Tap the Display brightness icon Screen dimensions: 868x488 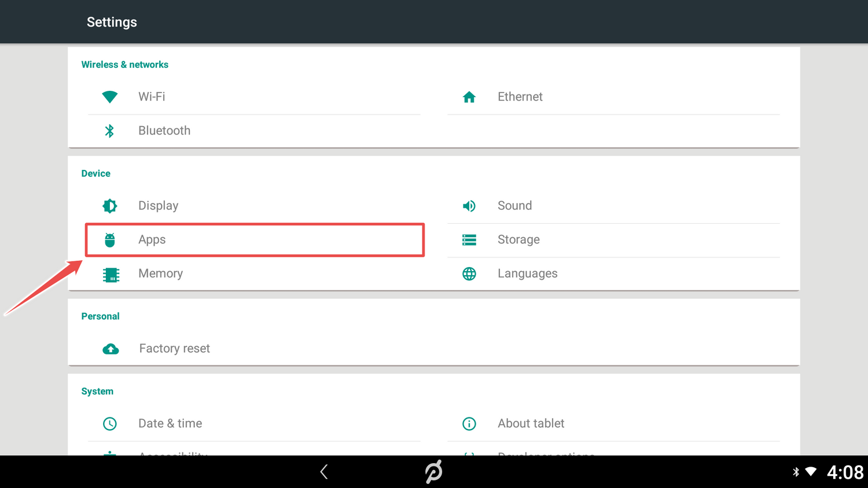[x=109, y=206]
